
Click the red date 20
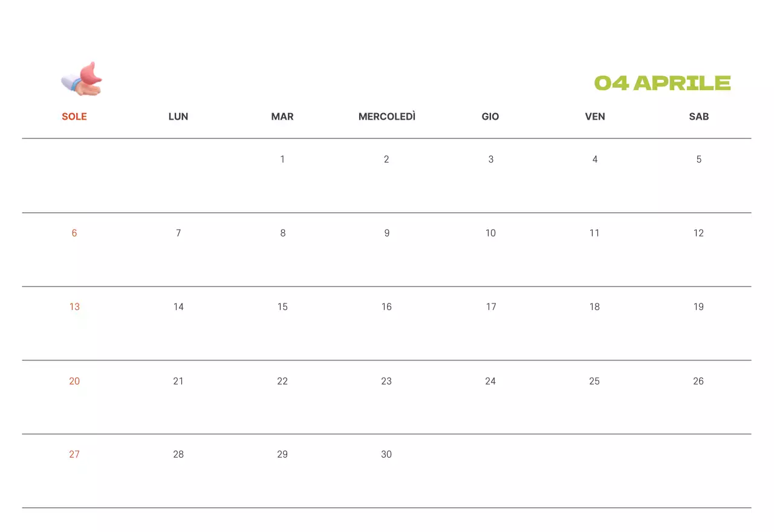click(74, 381)
